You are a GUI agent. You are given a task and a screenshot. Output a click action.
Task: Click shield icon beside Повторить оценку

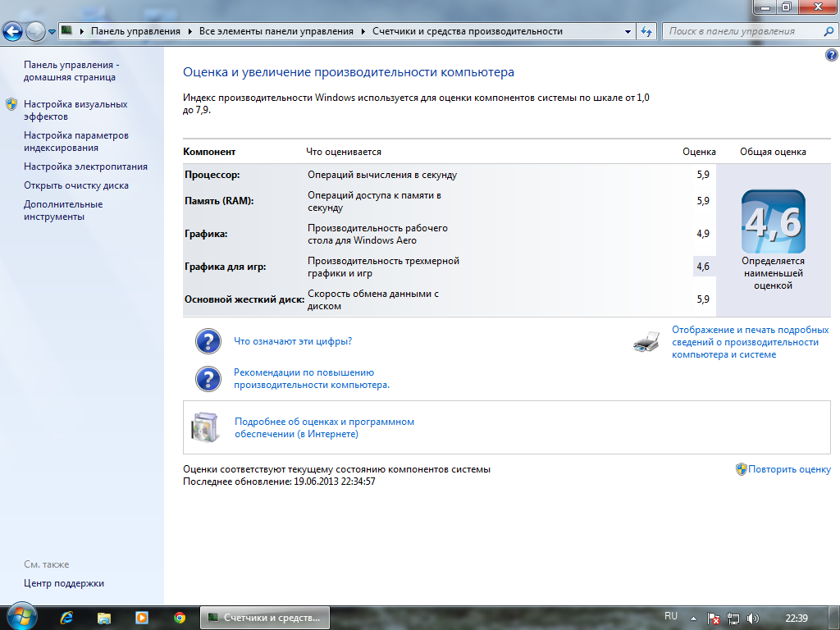click(x=742, y=469)
